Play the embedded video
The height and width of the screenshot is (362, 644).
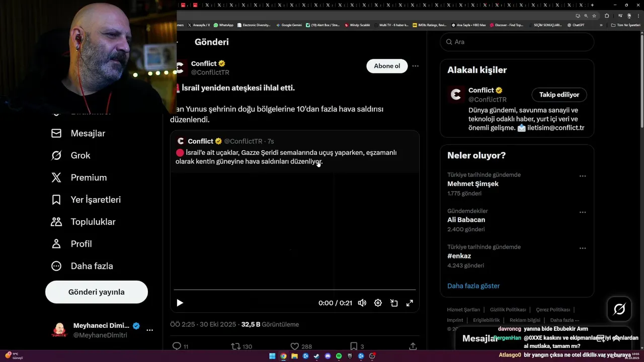pos(180,303)
